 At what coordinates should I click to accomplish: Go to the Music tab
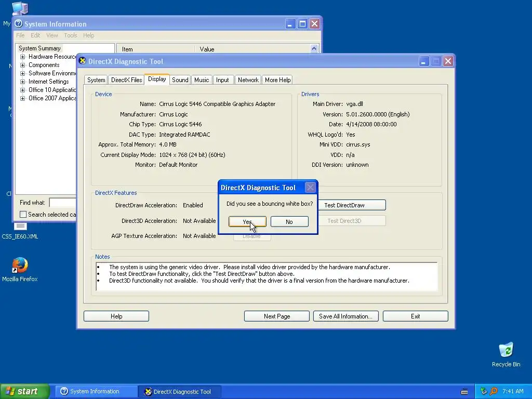[x=202, y=79]
